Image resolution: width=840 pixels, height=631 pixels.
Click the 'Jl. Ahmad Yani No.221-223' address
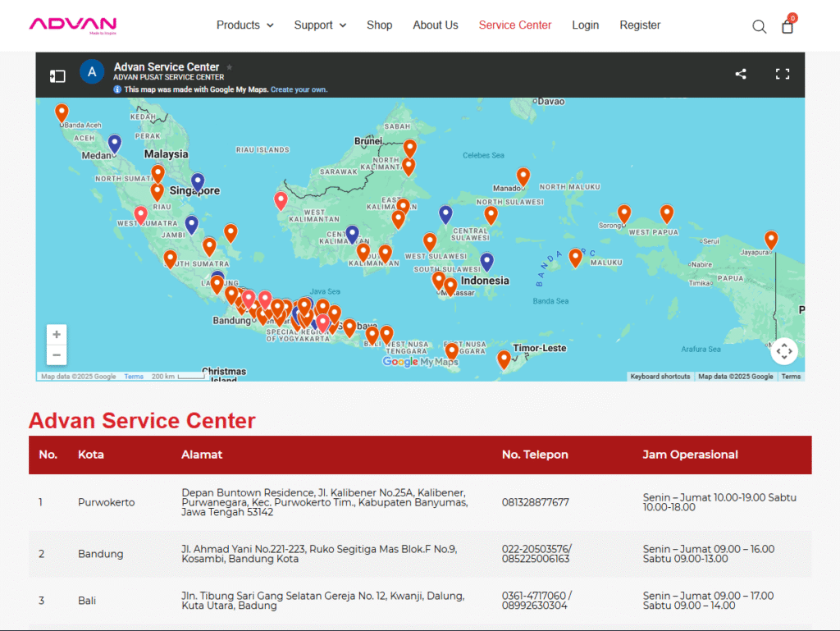coord(319,554)
